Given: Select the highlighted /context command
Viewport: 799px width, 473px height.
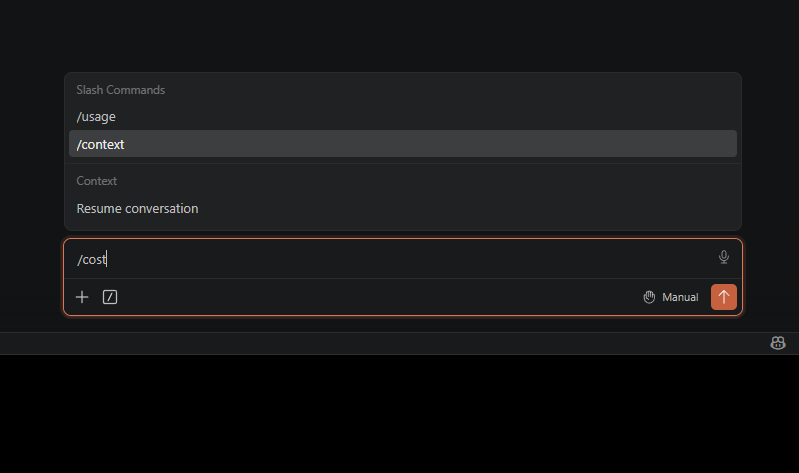Looking at the screenshot, I should [403, 144].
